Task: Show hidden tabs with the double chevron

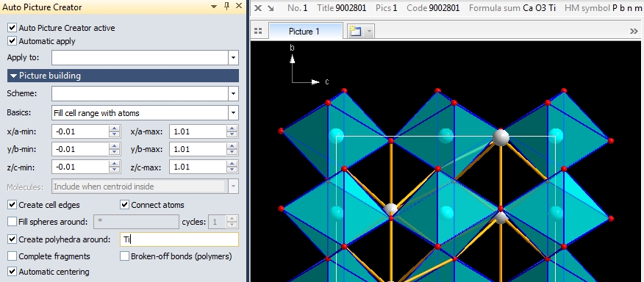Action: click(633, 31)
